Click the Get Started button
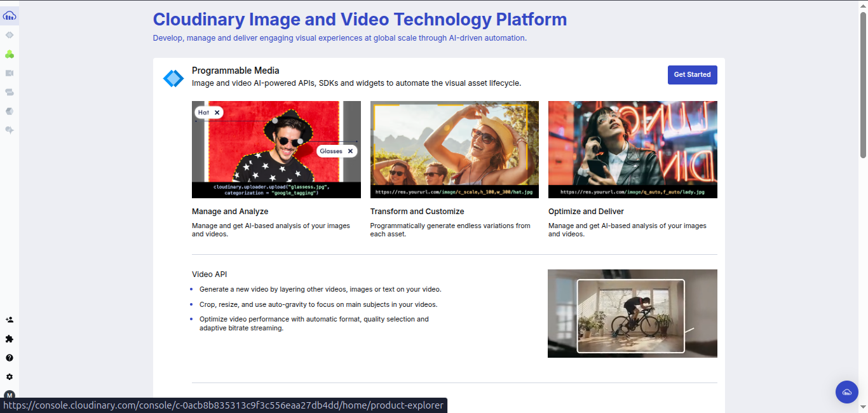The image size is (868, 413). (693, 74)
